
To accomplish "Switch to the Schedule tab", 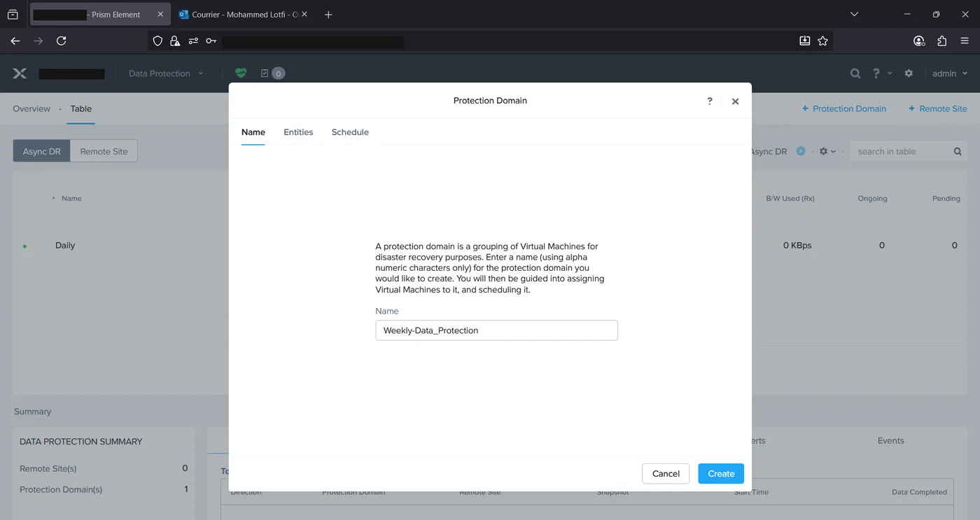I will (350, 132).
